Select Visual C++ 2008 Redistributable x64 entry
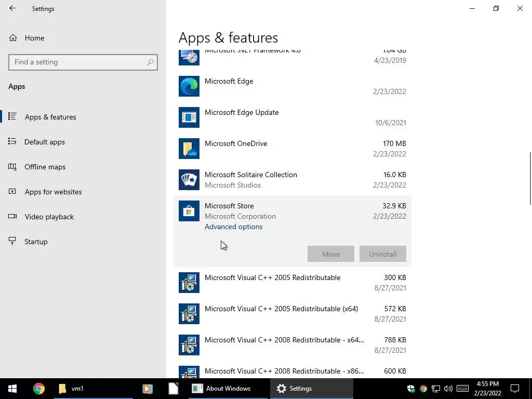The height and width of the screenshot is (399, 532). (x=292, y=345)
